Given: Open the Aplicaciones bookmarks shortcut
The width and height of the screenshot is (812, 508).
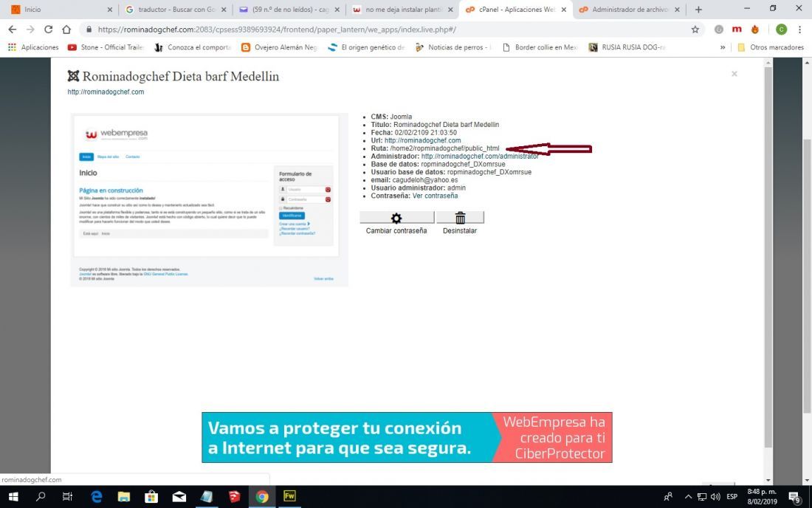Looking at the screenshot, I should (x=33, y=47).
